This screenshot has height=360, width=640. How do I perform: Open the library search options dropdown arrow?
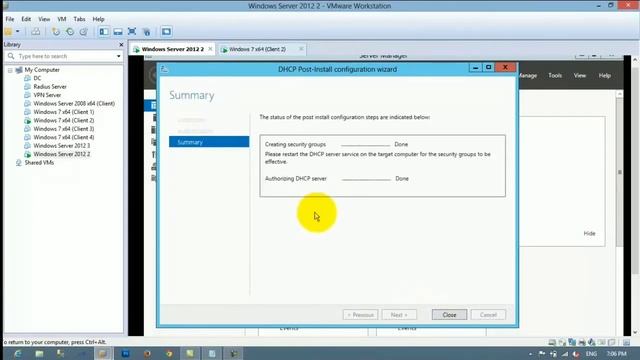point(119,56)
